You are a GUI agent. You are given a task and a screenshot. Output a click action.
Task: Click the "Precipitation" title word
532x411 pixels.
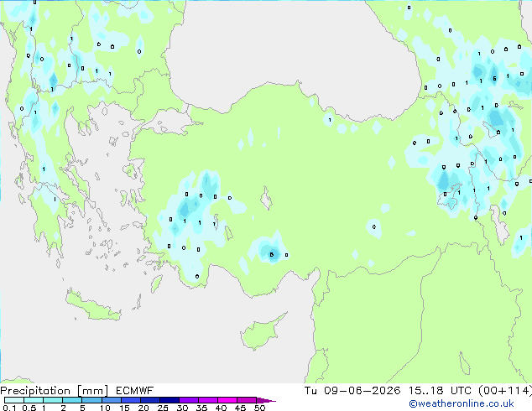pyautogui.click(x=35, y=391)
